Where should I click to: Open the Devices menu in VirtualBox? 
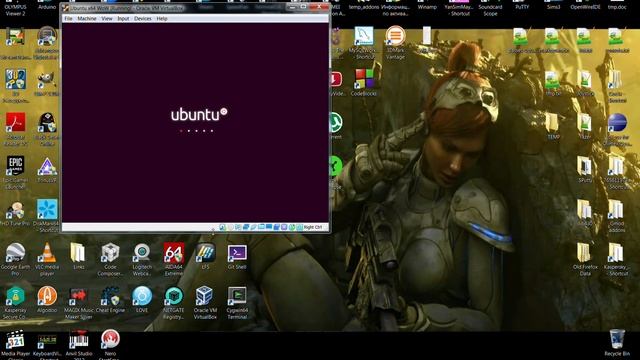(142, 18)
